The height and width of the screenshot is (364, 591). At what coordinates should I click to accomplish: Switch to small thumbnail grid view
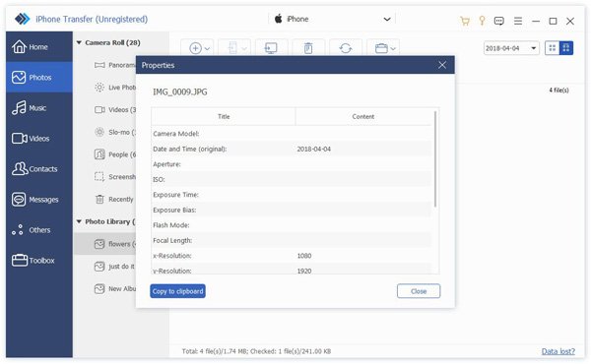(x=553, y=48)
